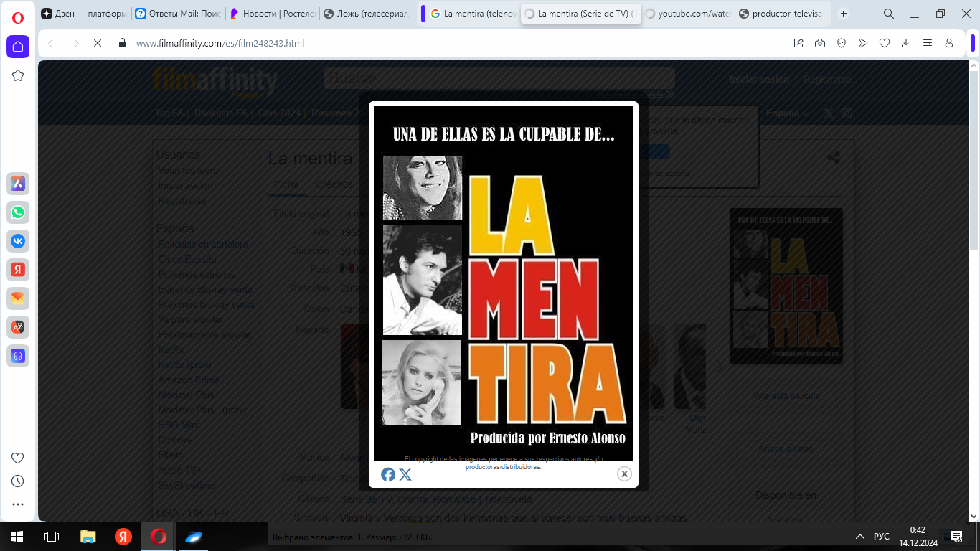Screen dimensions: 980x551
Task: Open the profile account icon
Action: click(x=949, y=43)
